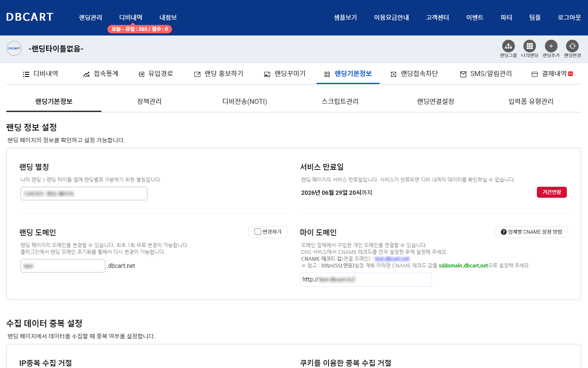Open the 이용요금안내 menu
The image size is (588, 368).
coord(391,17)
